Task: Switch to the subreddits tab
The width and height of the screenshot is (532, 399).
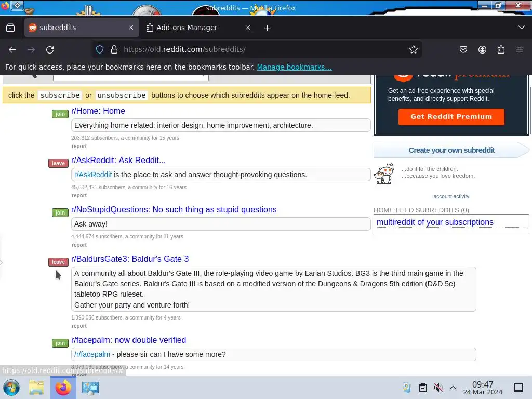Action: (x=82, y=28)
